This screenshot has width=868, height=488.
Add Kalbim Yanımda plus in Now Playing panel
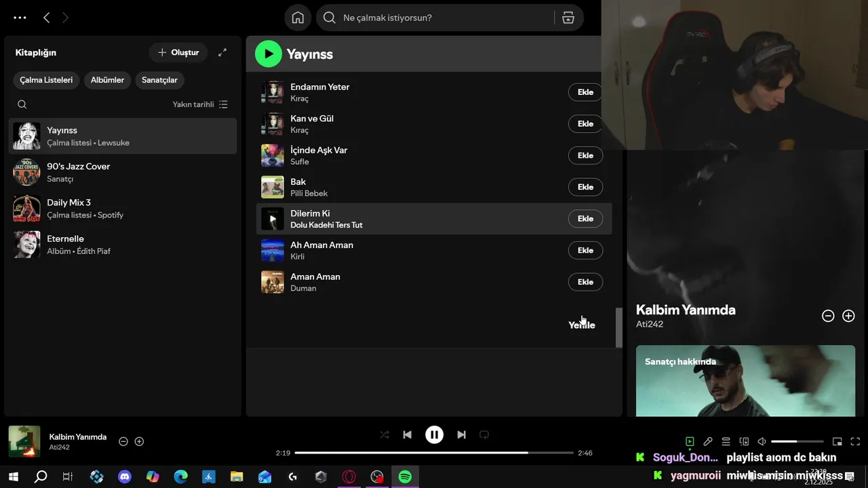[848, 316]
